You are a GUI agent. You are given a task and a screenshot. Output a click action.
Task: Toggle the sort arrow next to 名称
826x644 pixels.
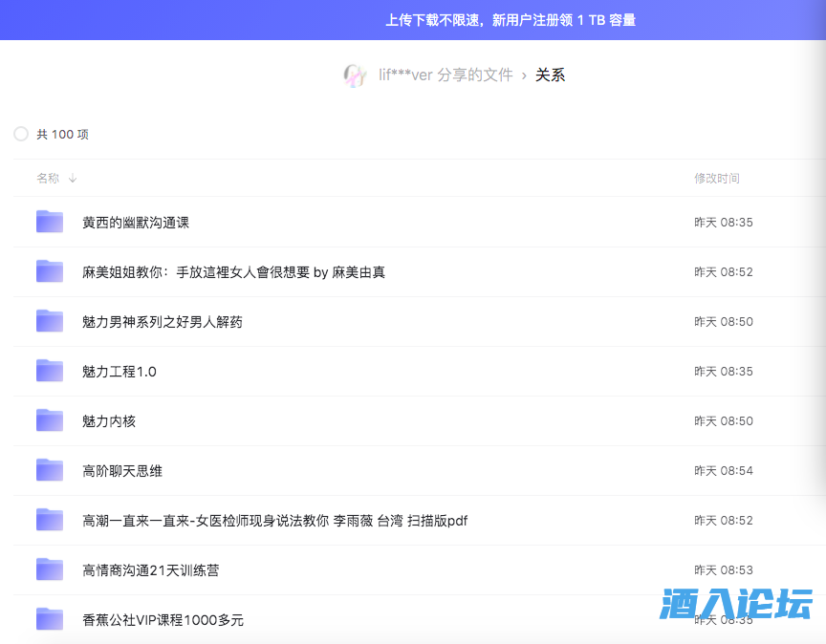[x=73, y=178]
